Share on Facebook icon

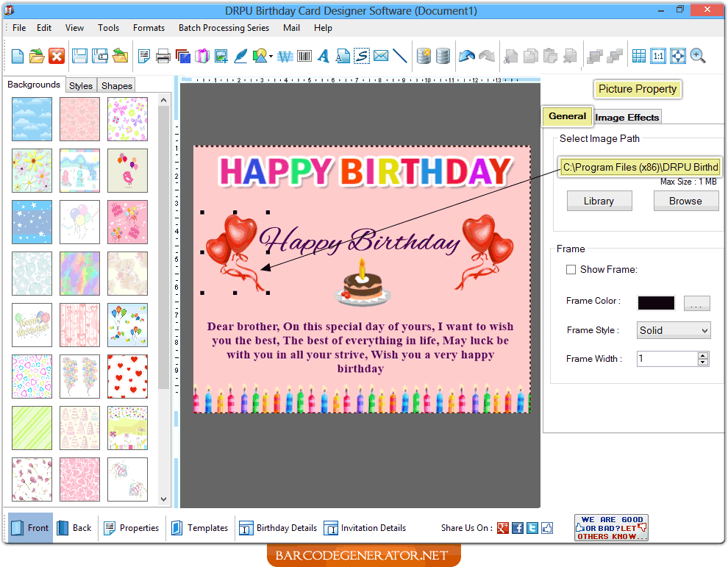517,528
